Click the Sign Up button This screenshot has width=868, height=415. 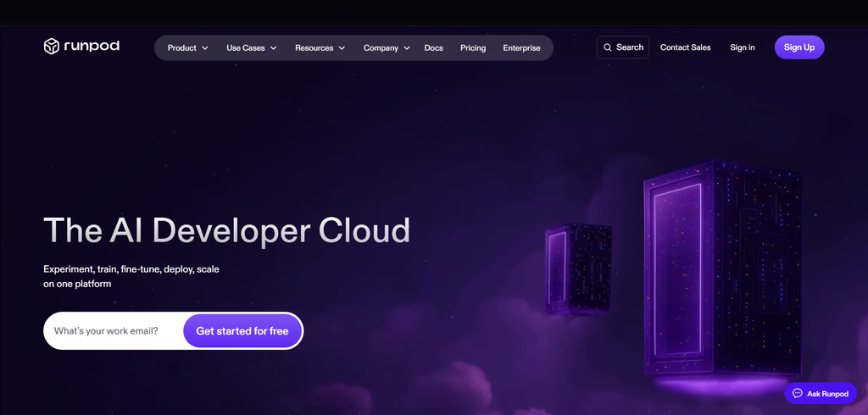pos(799,47)
